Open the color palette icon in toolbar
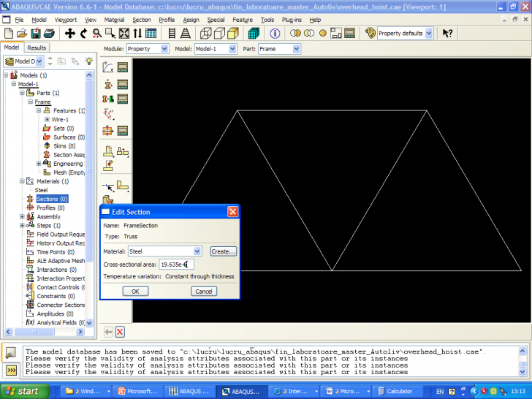Screen dimensions: 532x399 (370, 34)
